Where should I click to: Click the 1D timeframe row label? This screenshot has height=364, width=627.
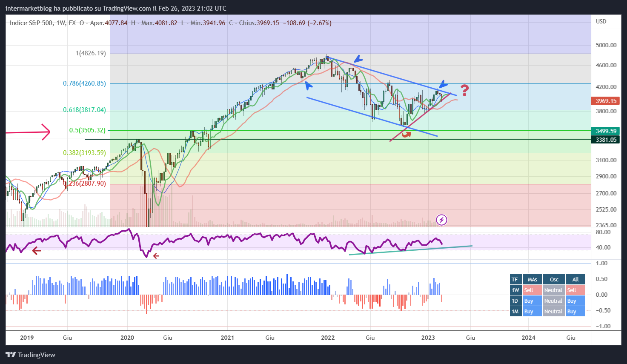[x=515, y=301]
